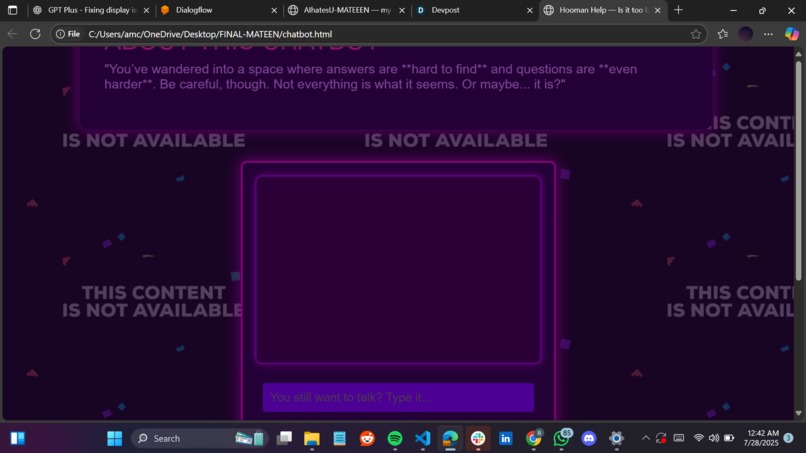806x453 pixels.
Task: Close the Devpost tab
Action: [x=529, y=10]
